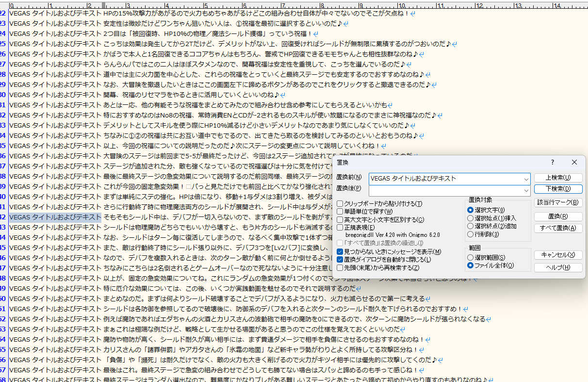The height and width of the screenshot is (382, 588).
Task: Click the 下検索(D) button
Action: pyautogui.click(x=558, y=189)
